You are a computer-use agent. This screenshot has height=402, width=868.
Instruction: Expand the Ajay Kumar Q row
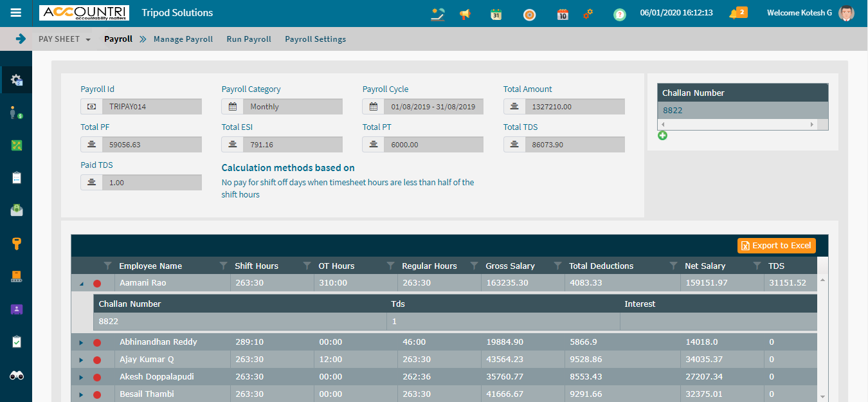(81, 360)
